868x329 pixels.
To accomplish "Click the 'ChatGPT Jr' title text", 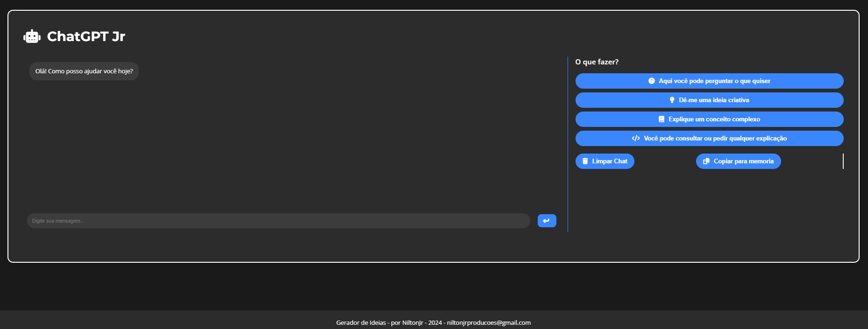I will pyautogui.click(x=86, y=36).
